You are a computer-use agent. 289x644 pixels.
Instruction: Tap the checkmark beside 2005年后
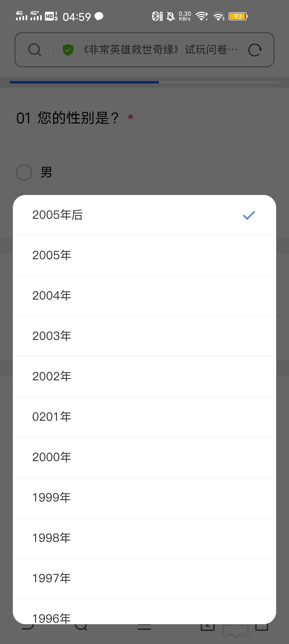point(249,215)
